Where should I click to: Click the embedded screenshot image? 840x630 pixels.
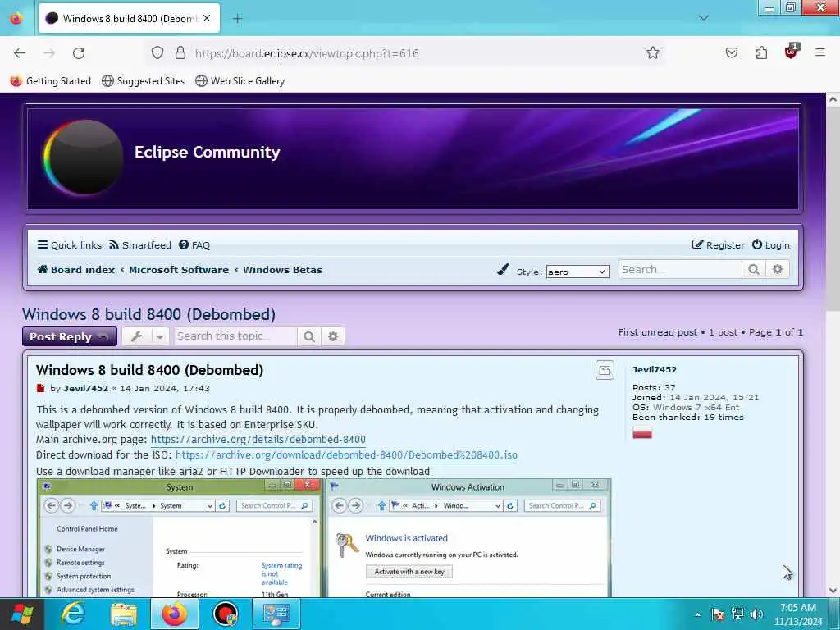(324, 538)
